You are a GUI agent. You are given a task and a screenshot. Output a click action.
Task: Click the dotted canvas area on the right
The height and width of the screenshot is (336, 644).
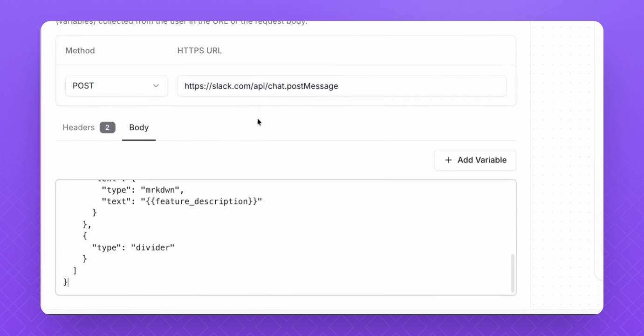click(562, 140)
